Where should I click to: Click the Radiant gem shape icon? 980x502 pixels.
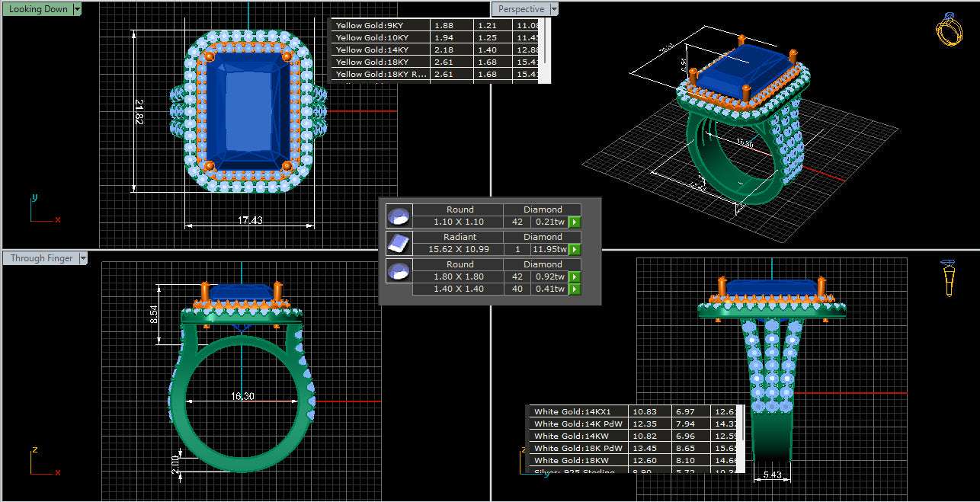[x=399, y=243]
